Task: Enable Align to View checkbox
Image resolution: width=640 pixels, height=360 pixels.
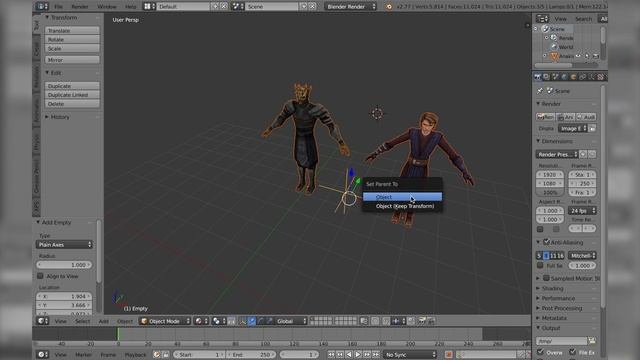Action: coord(40,276)
